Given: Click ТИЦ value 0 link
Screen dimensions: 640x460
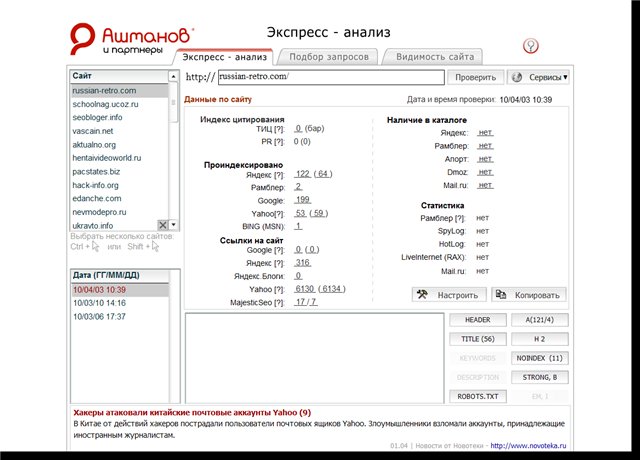Looking at the screenshot, I should tap(298, 129).
